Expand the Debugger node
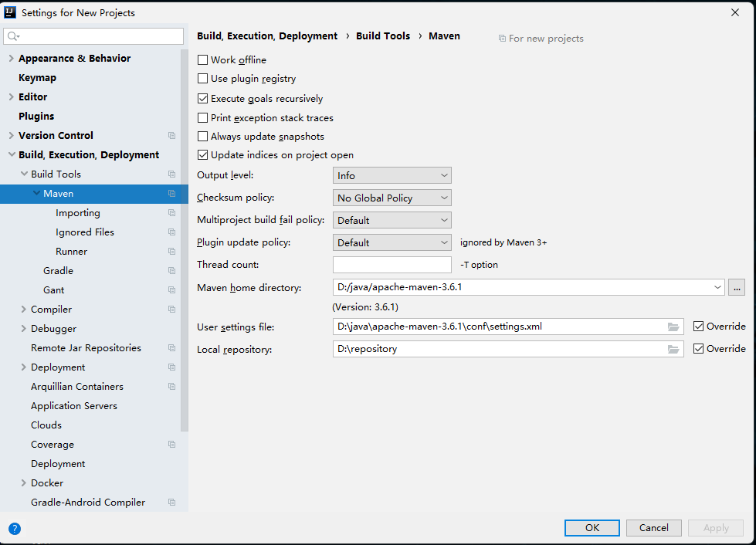756x545 pixels. click(23, 328)
